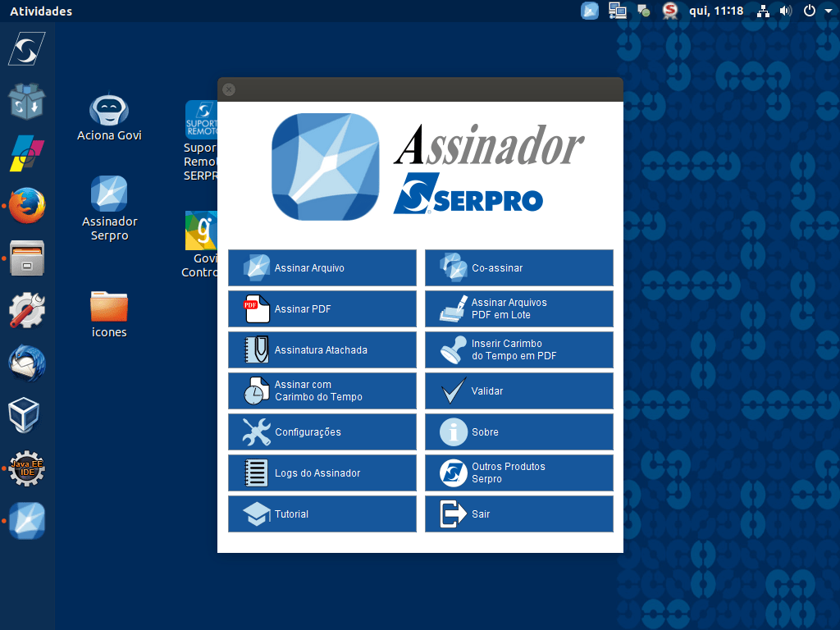
Task: Click Sair to exit the Assinador
Action: [519, 514]
